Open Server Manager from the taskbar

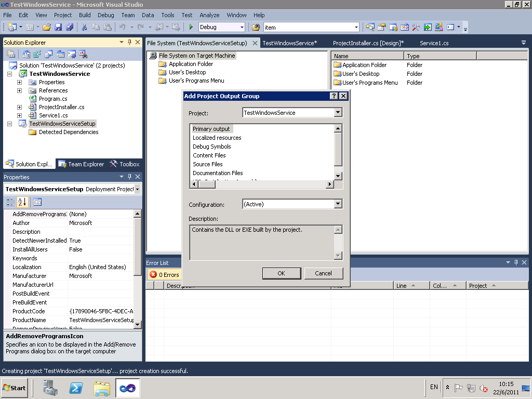50,388
